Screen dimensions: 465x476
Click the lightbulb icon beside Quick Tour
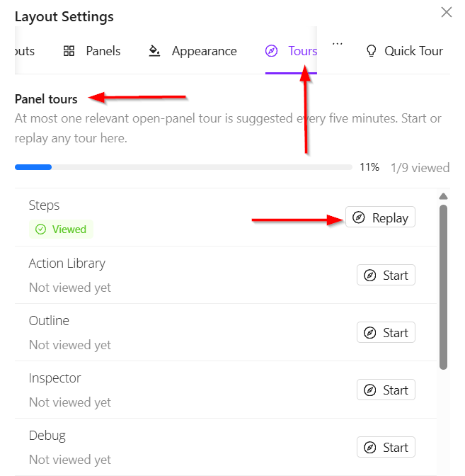(372, 51)
